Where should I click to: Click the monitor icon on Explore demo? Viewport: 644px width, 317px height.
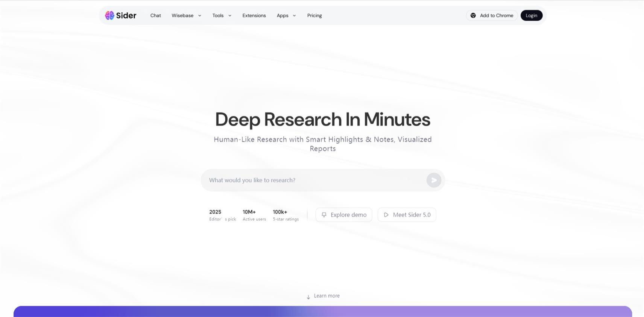324,215
